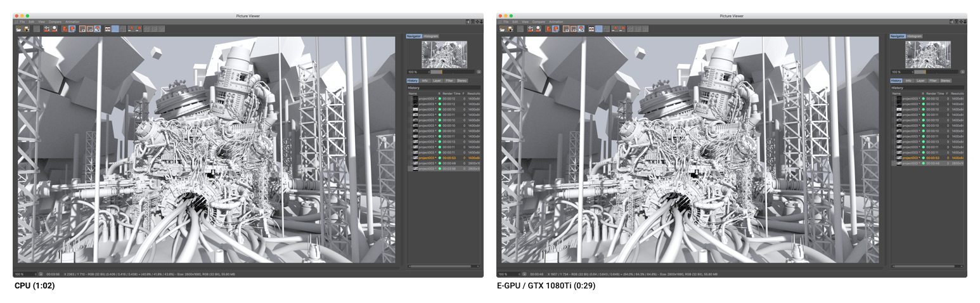The width and height of the screenshot is (980, 303).
Task: Open Compare menu in right GPU viewer
Action: [539, 22]
